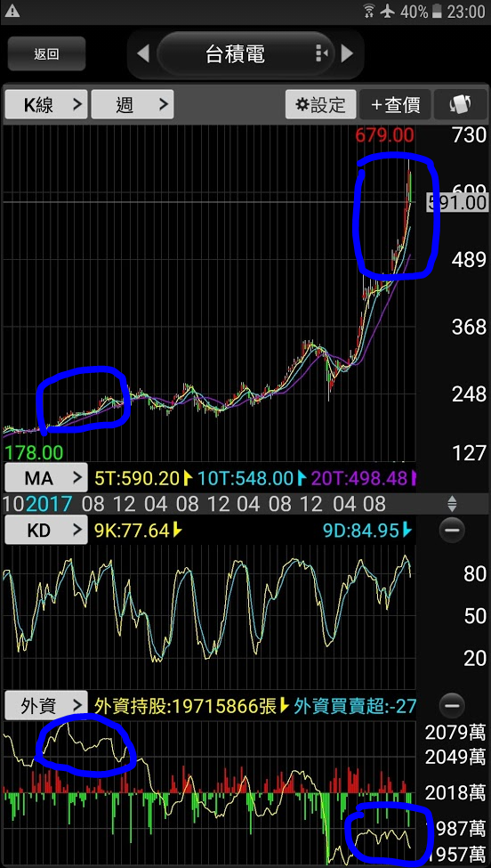
Task: Tap the 23:00 clock in the status bar
Action: coord(466,11)
